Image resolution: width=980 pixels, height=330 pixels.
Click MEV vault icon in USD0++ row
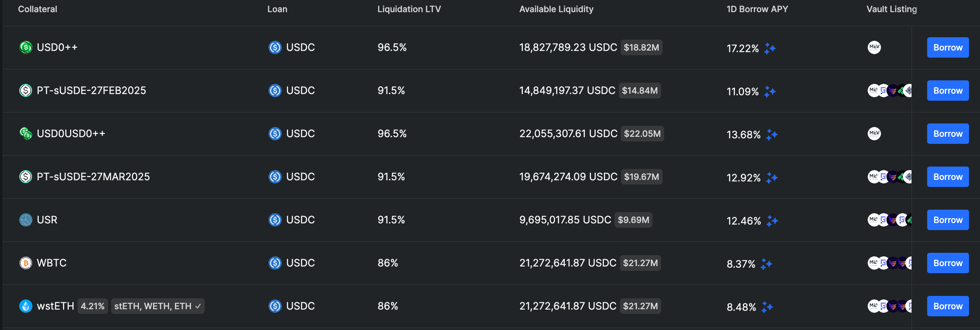874,47
